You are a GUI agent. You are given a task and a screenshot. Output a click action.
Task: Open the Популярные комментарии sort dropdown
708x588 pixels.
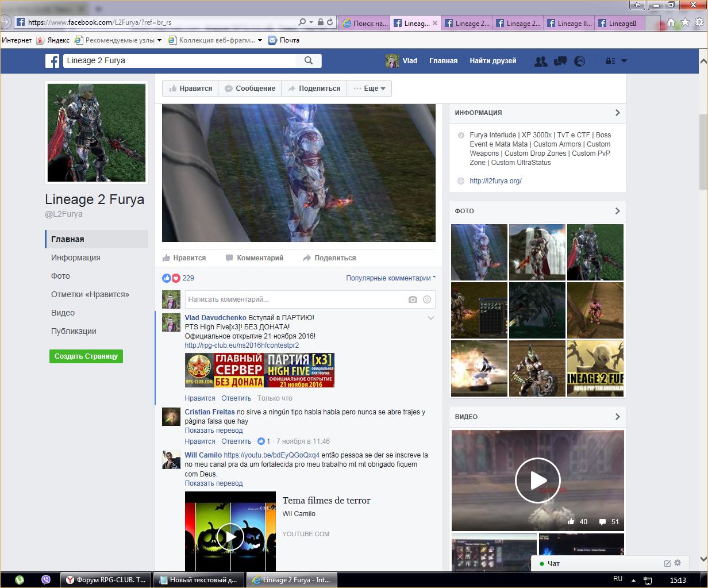pos(391,278)
